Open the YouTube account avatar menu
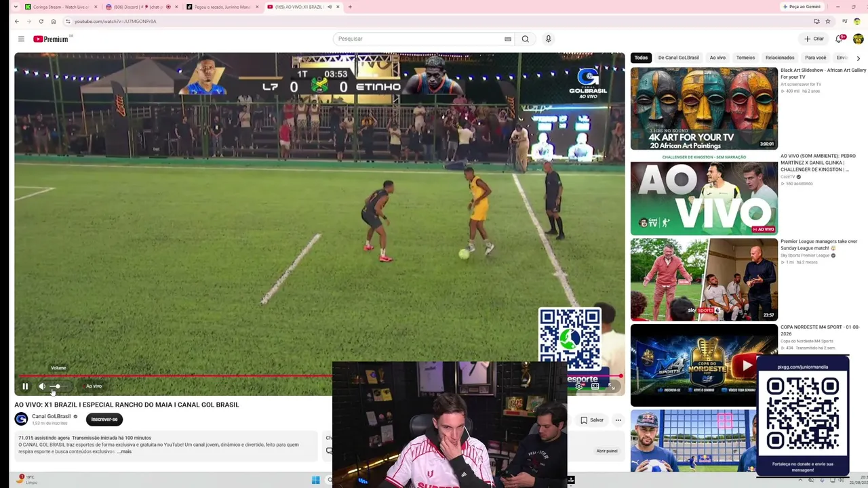868x488 pixels. pyautogui.click(x=858, y=39)
